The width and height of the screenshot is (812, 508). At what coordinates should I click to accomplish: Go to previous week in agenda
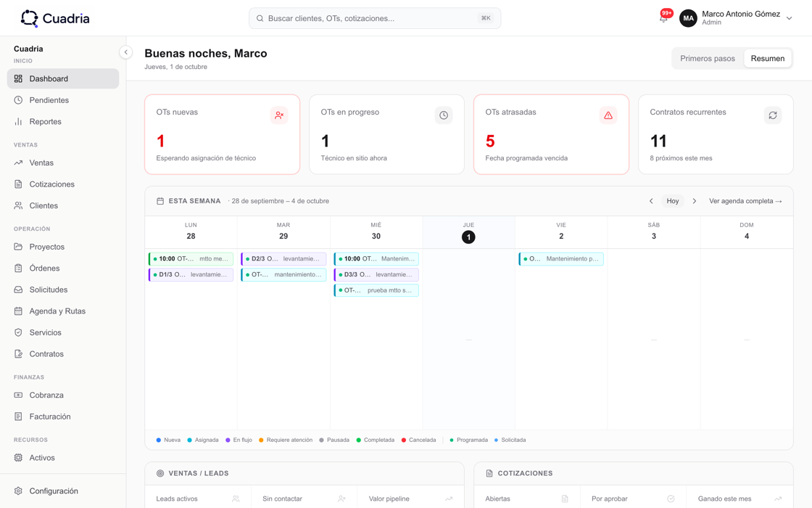(x=651, y=201)
